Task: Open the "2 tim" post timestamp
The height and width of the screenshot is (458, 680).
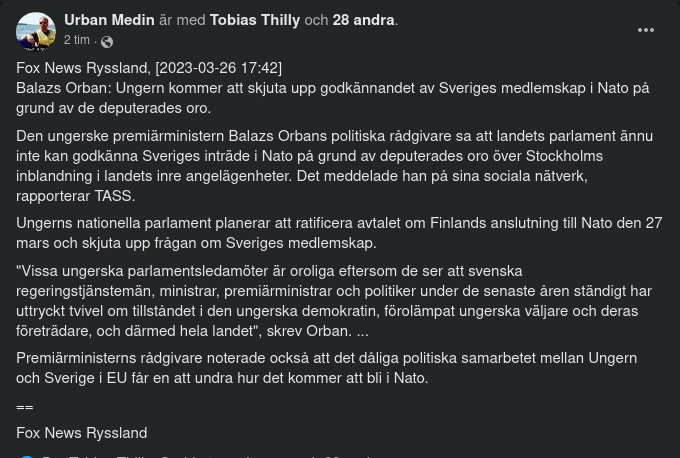Action: click(x=77, y=40)
